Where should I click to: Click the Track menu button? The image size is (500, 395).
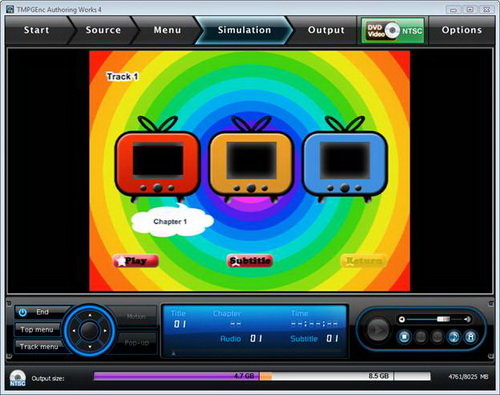point(39,347)
